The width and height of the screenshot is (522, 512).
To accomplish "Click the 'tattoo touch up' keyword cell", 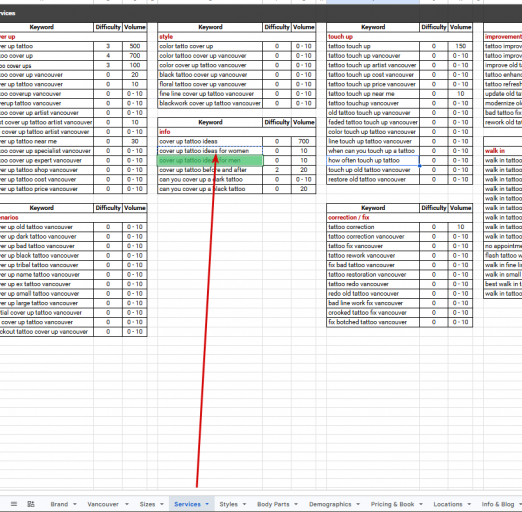I will (373, 46).
